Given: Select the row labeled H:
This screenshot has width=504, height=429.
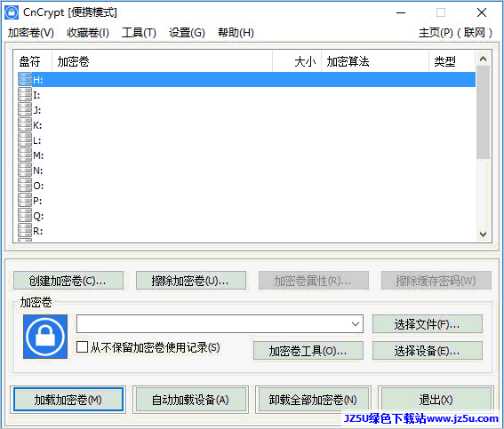Looking at the screenshot, I should coord(246,80).
